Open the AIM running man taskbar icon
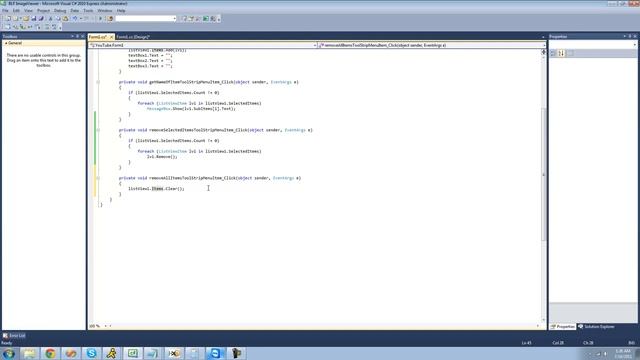The width and height of the screenshot is (640, 360). [111, 353]
